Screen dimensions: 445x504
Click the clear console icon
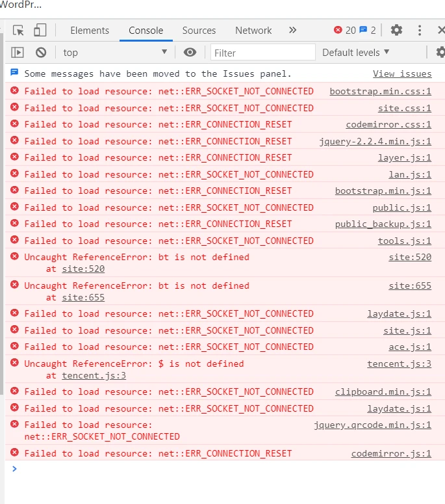point(41,53)
